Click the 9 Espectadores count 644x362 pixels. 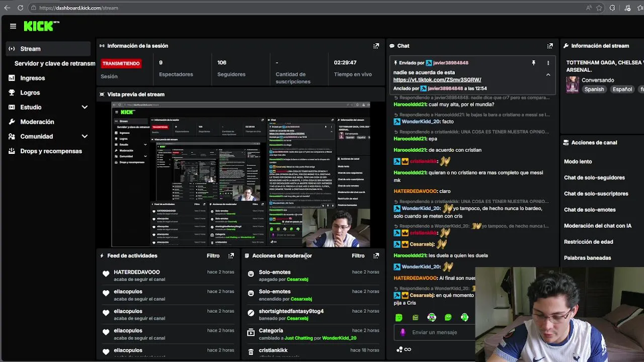160,63
